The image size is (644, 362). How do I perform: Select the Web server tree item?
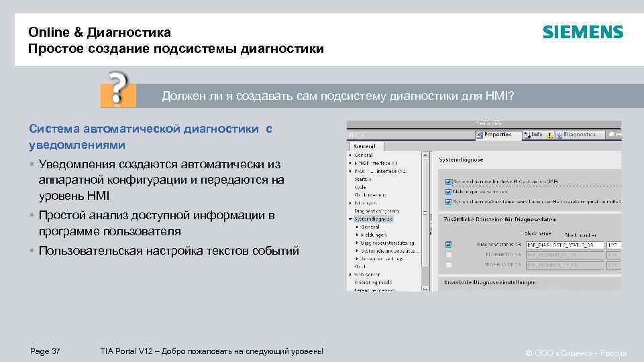click(367, 275)
